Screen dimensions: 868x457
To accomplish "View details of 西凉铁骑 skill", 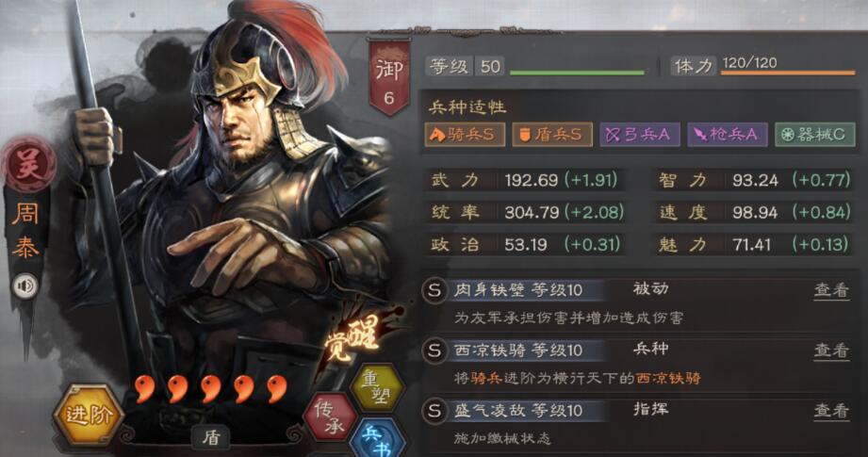I will (x=831, y=351).
